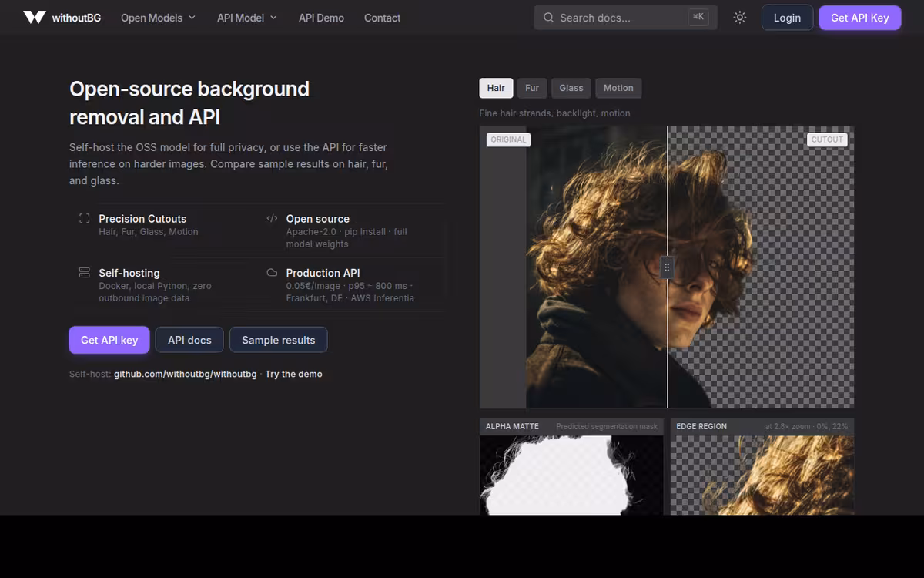924x578 pixels.
Task: Click the EDGE REGION panel title
Action: point(701,426)
